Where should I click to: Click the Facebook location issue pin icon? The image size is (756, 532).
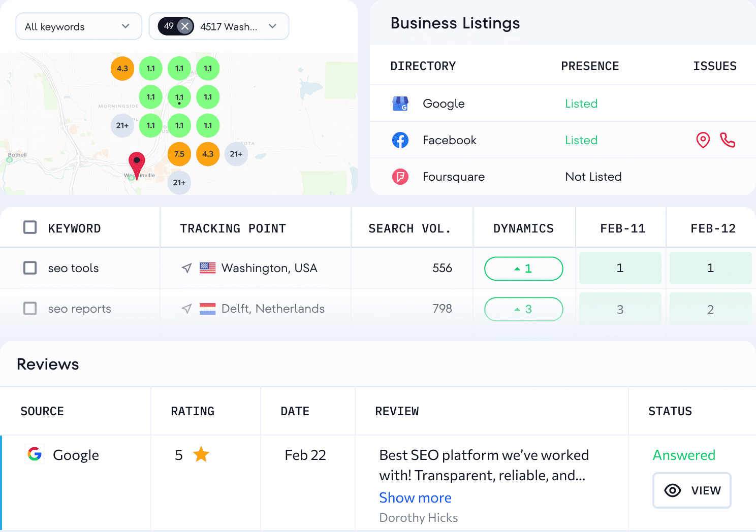(703, 140)
